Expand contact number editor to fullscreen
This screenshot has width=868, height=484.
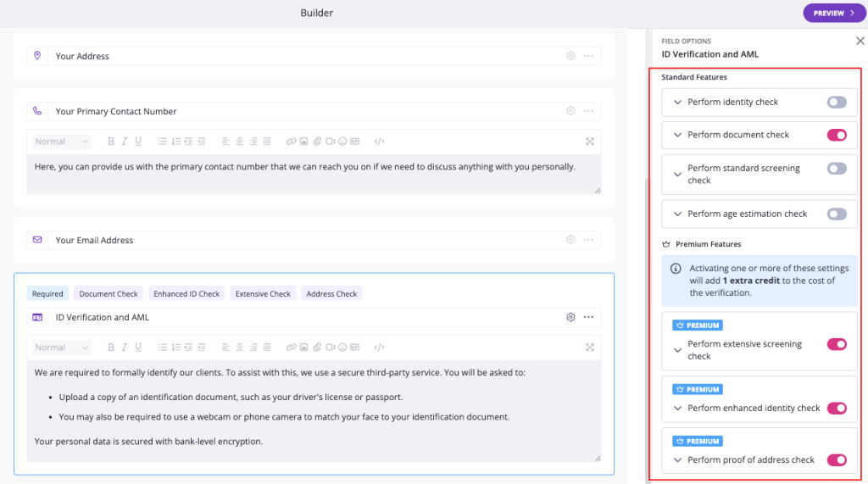590,142
